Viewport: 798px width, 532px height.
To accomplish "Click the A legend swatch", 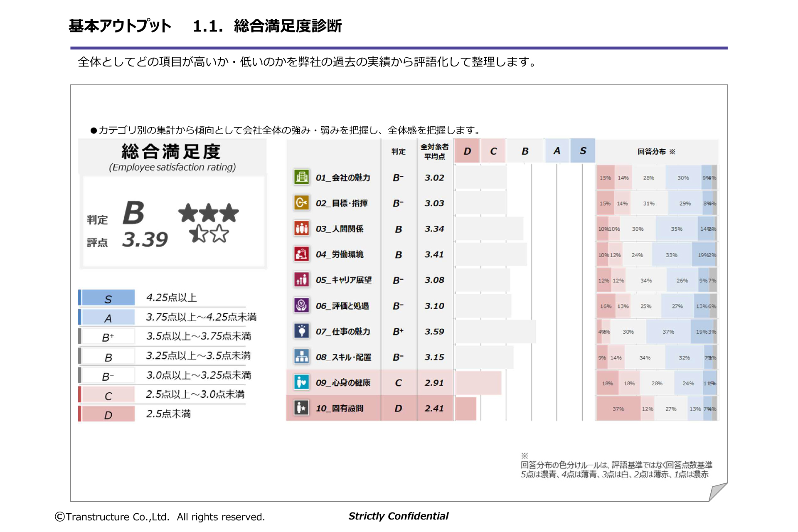I will [108, 318].
